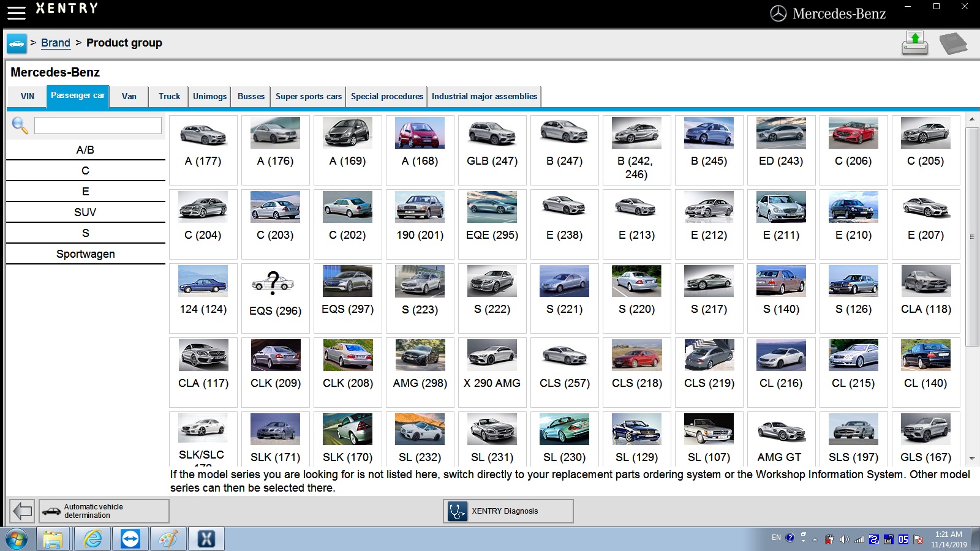Filter by S class category
Viewport: 980px width, 551px height.
coord(86,233)
